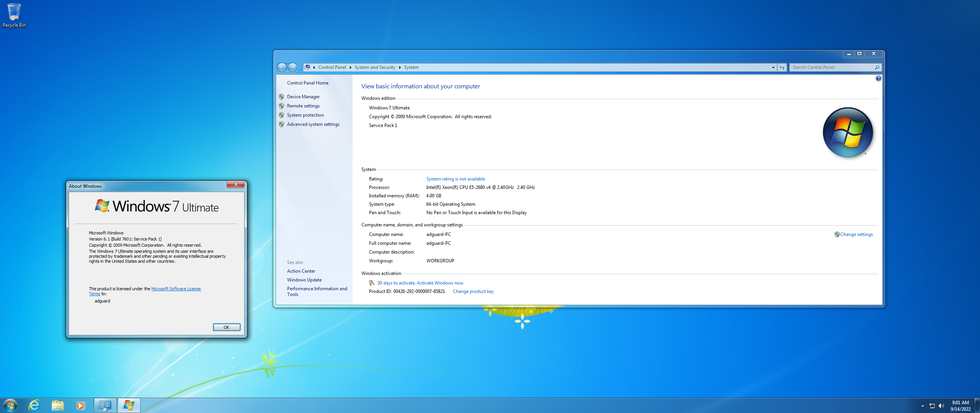The height and width of the screenshot is (413, 980).
Task: Click the Advanced system settings shield icon
Action: click(281, 124)
